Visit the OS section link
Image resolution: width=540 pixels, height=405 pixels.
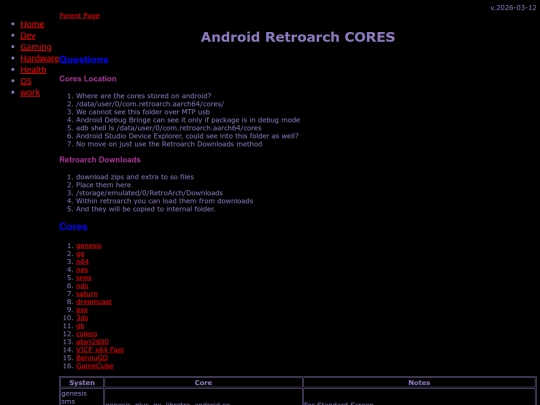[26, 81]
